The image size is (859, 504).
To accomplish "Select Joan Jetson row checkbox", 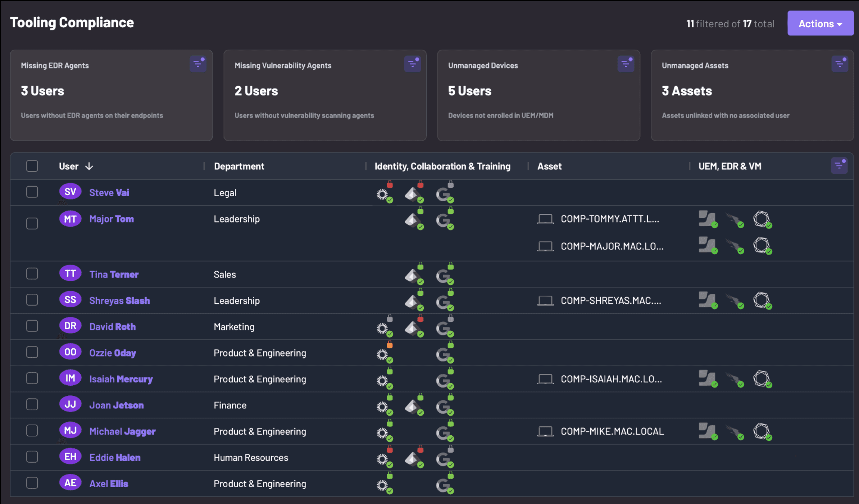I will click(x=32, y=404).
